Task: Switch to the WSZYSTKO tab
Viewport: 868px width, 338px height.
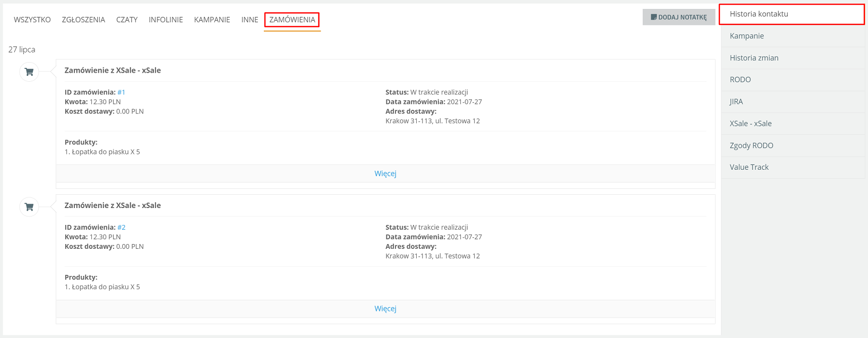Action: pos(32,20)
